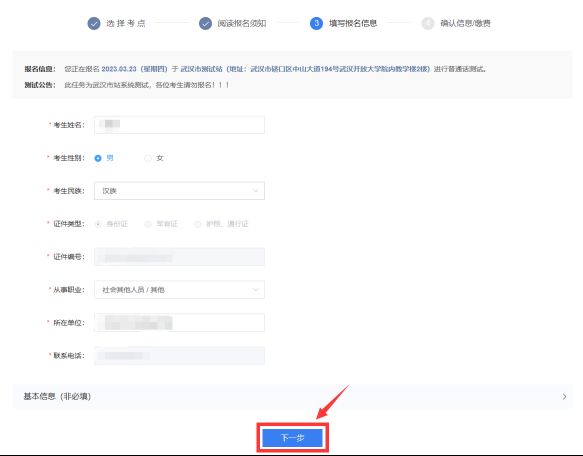Screen dimensions: 583x456
Task: Choose 护照、通行证 document type
Action: (198, 224)
